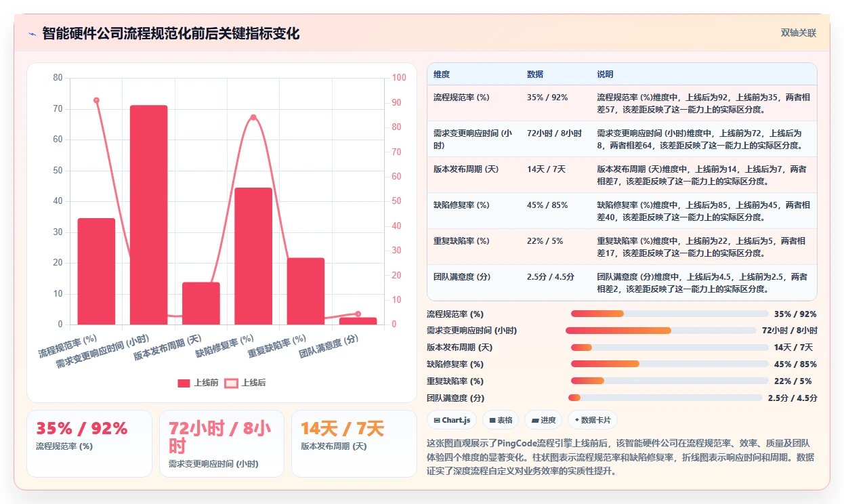Toggle the 上线后 legend series
844x504 pixels.
pyautogui.click(x=246, y=383)
